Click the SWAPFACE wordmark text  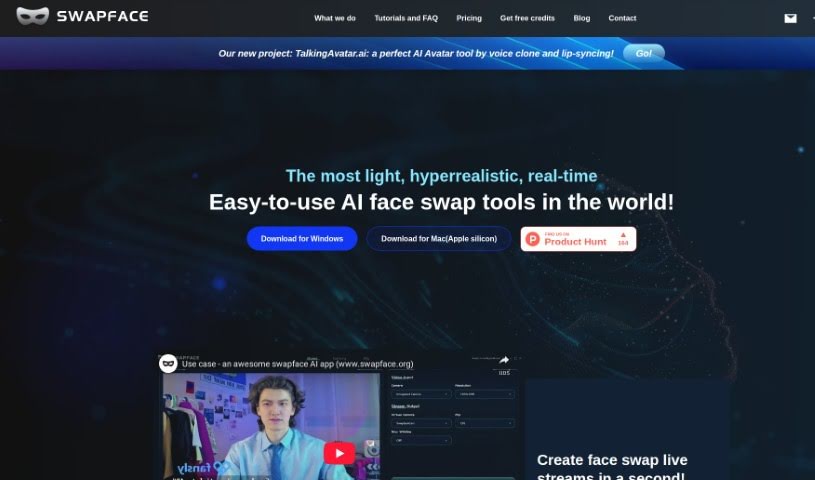tap(102, 17)
